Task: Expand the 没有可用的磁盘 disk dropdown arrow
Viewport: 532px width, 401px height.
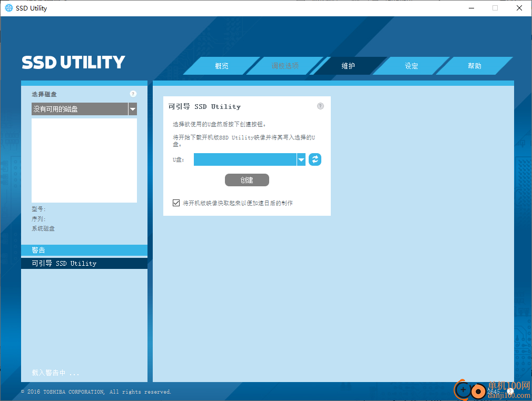Action: pyautogui.click(x=133, y=109)
